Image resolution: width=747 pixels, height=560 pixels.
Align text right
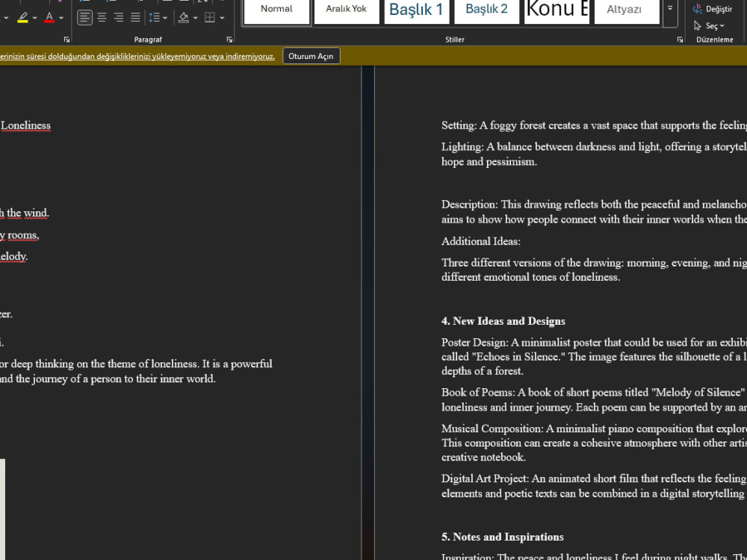pos(119,18)
